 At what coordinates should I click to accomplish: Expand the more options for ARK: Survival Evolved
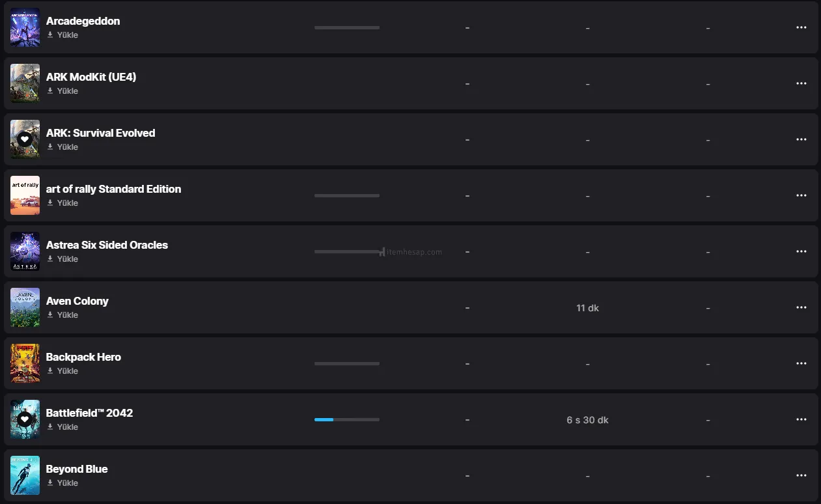pos(801,140)
